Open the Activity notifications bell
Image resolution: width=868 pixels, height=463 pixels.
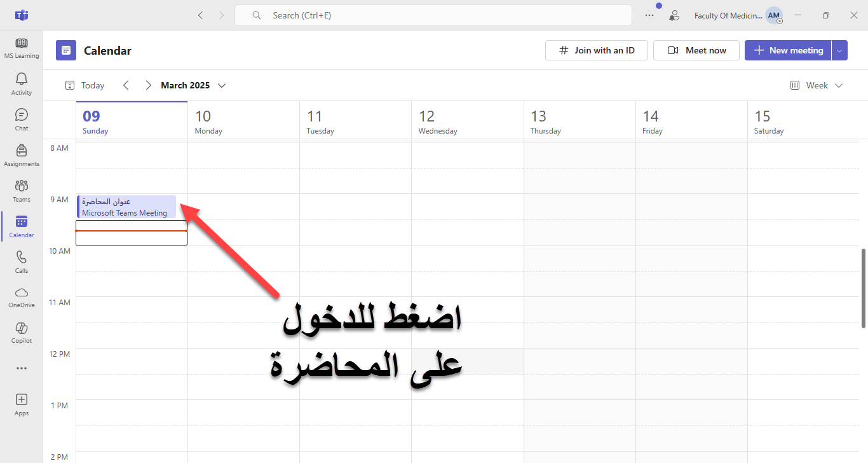(22, 83)
